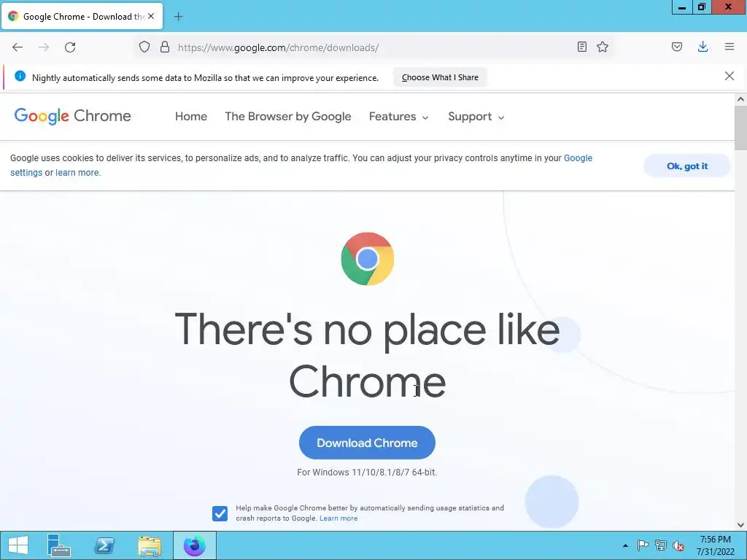Expand the Support dropdown menu

476,117
